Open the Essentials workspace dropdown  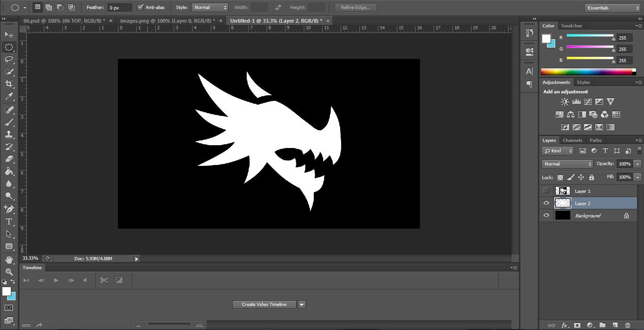[x=612, y=8]
